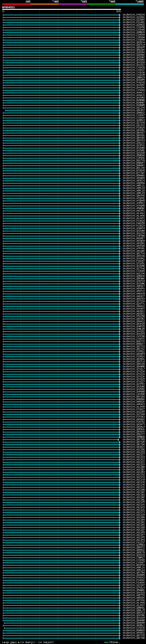Select hit label UniRef100_A9P817
Screen dimensions: 146x644
tap(133, 286)
